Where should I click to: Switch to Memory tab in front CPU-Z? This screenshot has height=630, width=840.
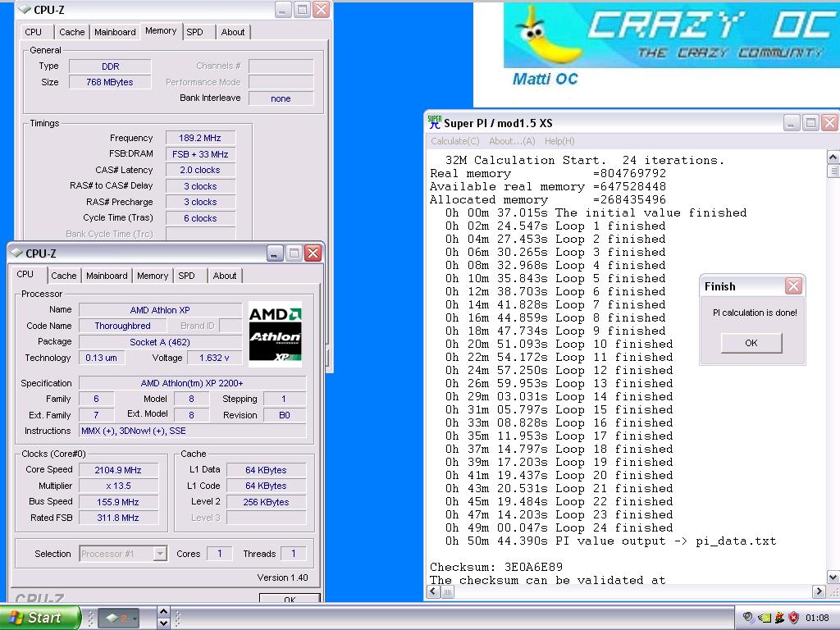click(x=153, y=276)
